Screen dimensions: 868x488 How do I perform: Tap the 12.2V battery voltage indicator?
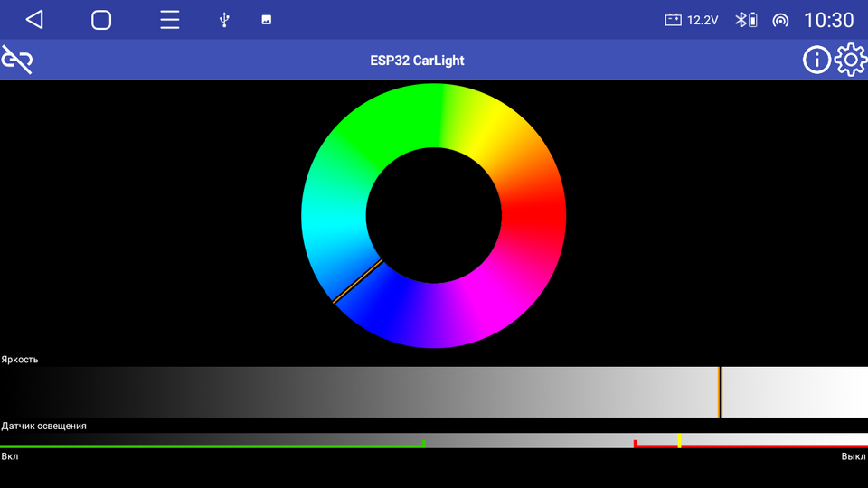pos(692,20)
